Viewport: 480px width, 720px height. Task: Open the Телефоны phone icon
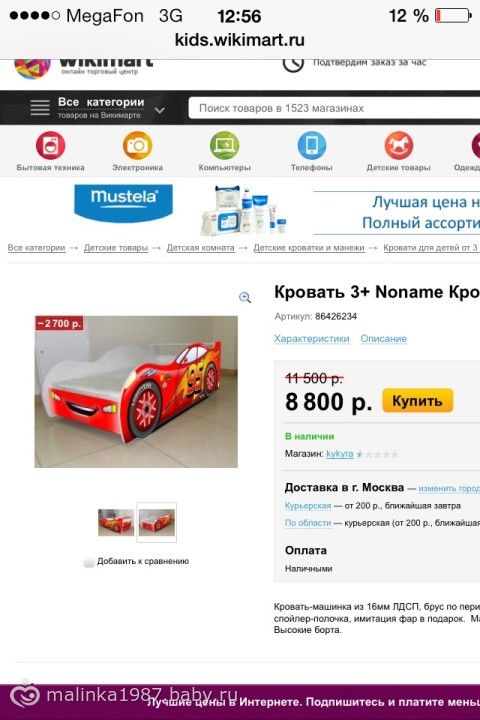coord(311,146)
